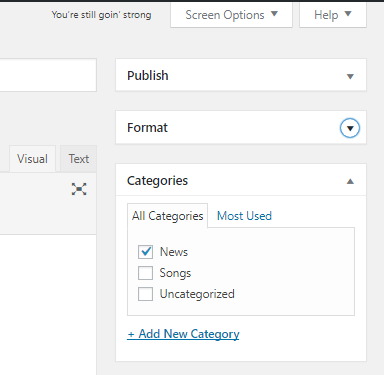Click the Publish panel heading
Viewport: 384px width, 375px height.
(x=148, y=76)
